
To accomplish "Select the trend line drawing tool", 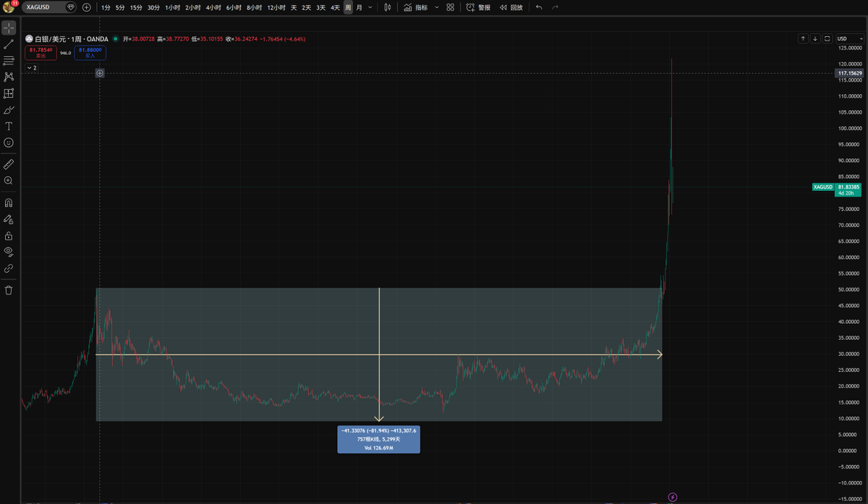I will (x=9, y=44).
